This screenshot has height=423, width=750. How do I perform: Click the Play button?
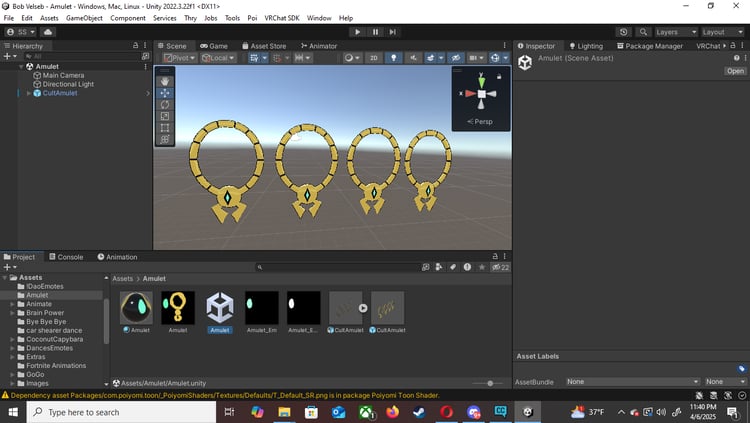click(x=357, y=32)
